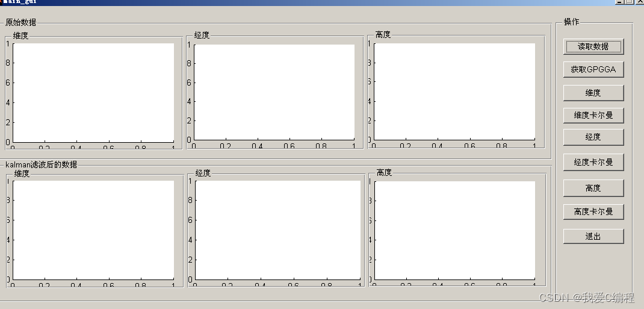Plot altitude with the 高度 button
The width and height of the screenshot is (644, 309).
pos(593,188)
